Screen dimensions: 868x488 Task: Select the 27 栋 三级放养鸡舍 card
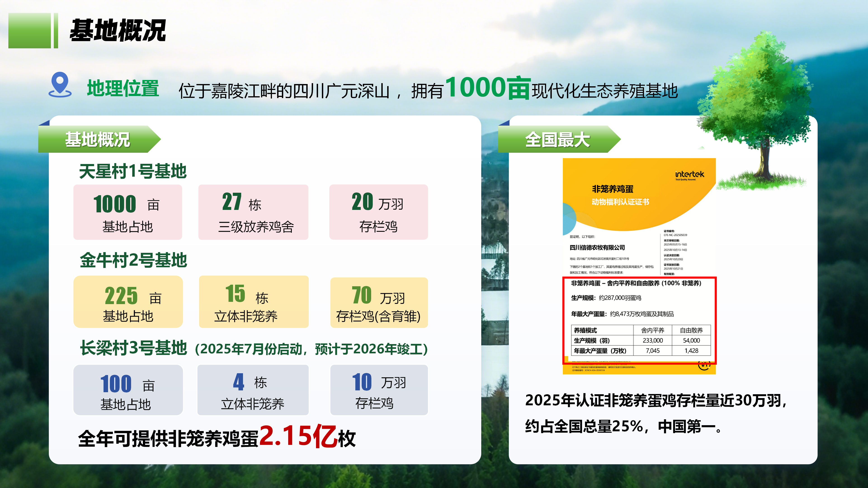point(253,212)
